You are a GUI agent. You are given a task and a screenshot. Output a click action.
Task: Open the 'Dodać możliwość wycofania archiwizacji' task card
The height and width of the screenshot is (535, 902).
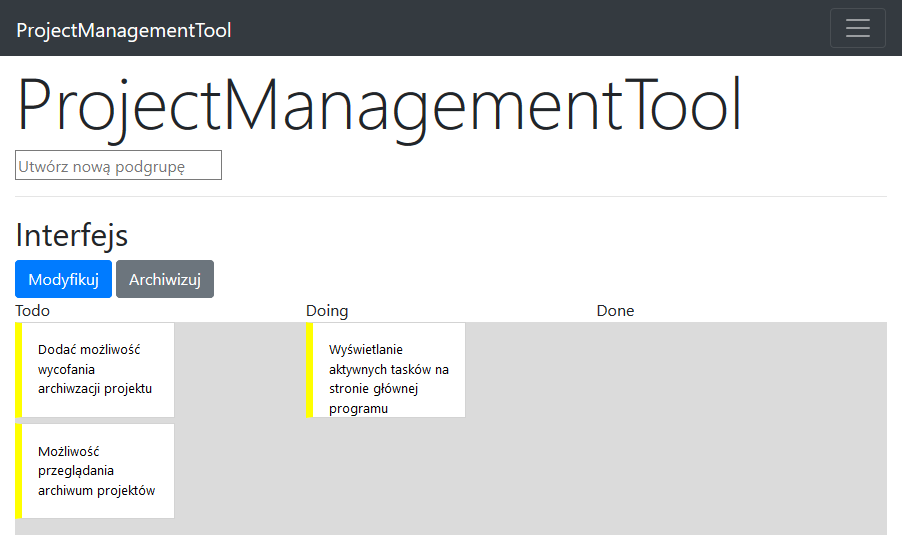click(x=97, y=369)
